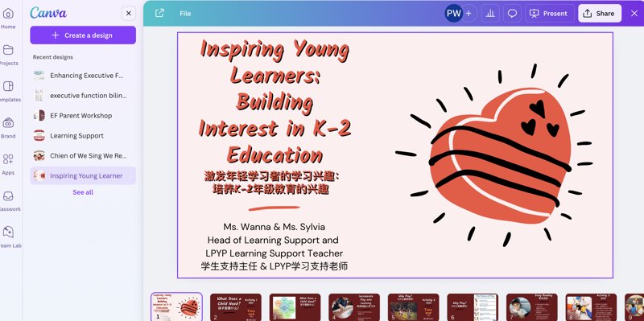This screenshot has width=644, height=321.
Task: Click the open in new window icon
Action: click(159, 13)
